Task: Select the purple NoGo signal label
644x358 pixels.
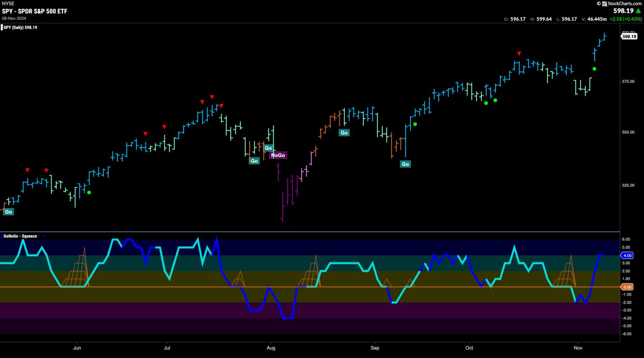Action: coord(278,155)
